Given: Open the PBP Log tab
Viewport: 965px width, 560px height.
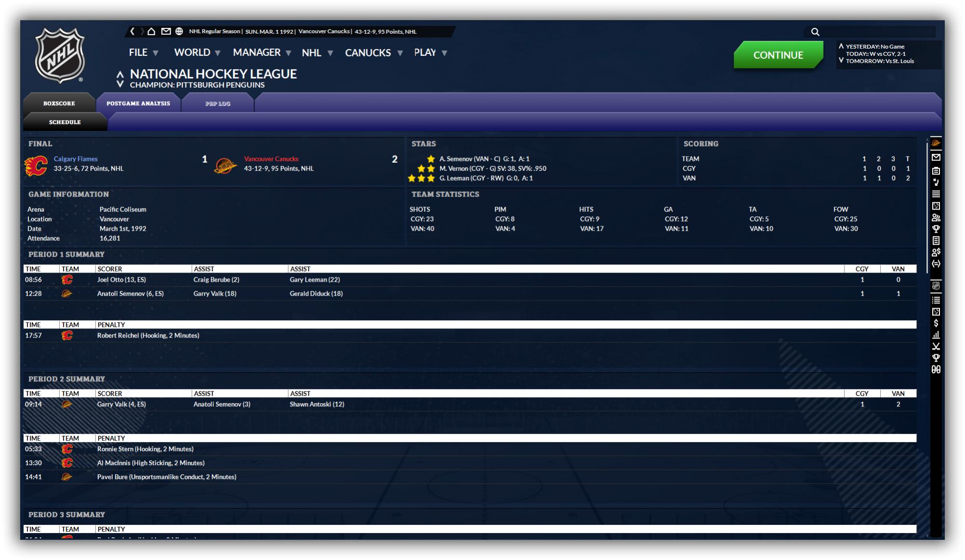Looking at the screenshot, I should coord(218,104).
